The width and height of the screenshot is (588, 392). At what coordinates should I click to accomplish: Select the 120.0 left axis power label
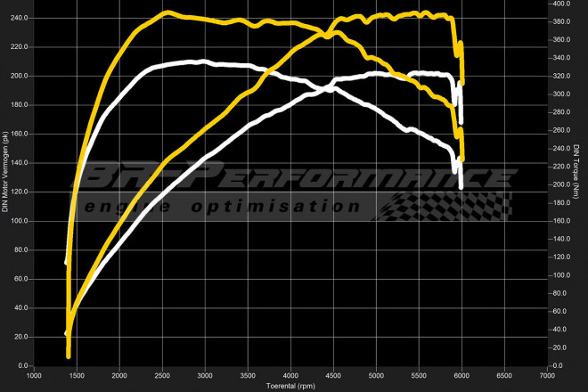pyautogui.click(x=19, y=192)
